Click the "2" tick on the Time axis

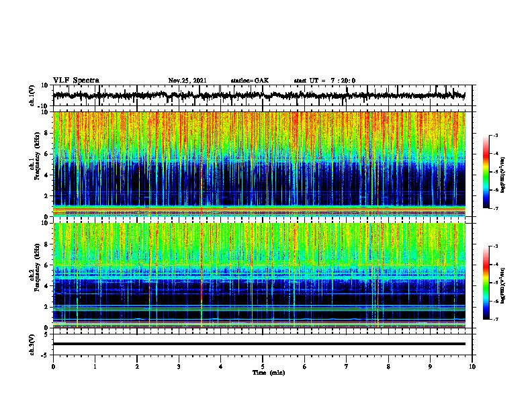pyautogui.click(x=137, y=367)
